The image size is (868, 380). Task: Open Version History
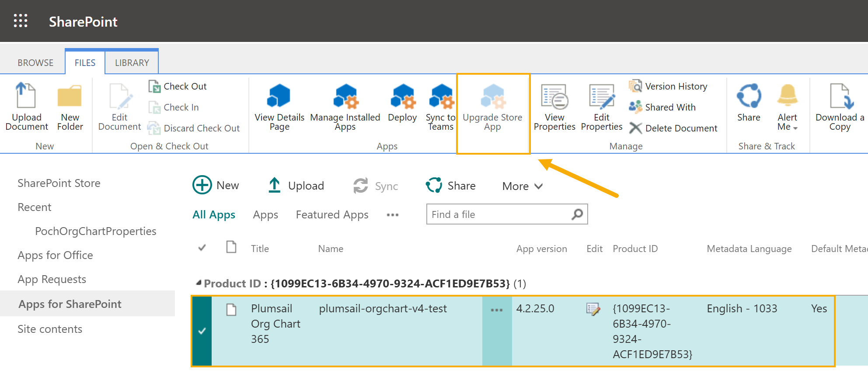[668, 86]
